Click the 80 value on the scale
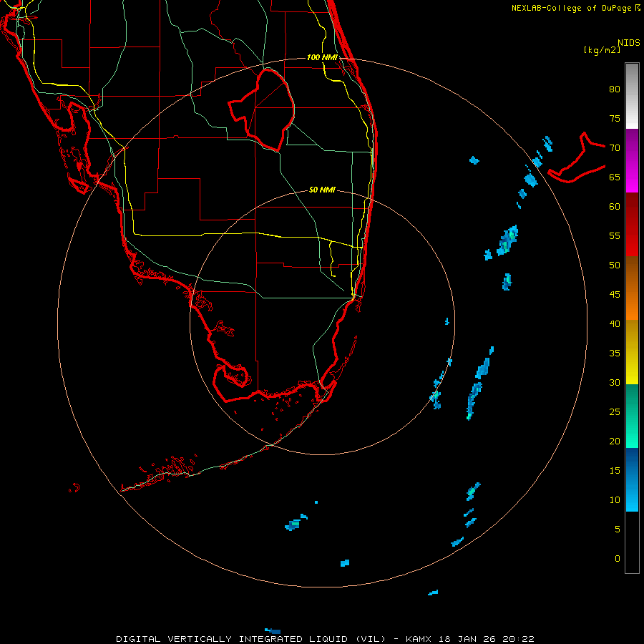The image size is (644, 644). 615,89
